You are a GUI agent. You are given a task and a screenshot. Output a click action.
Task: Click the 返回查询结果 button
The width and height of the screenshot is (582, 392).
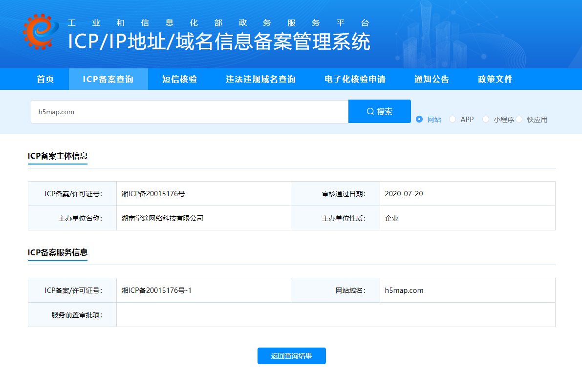[292, 356]
